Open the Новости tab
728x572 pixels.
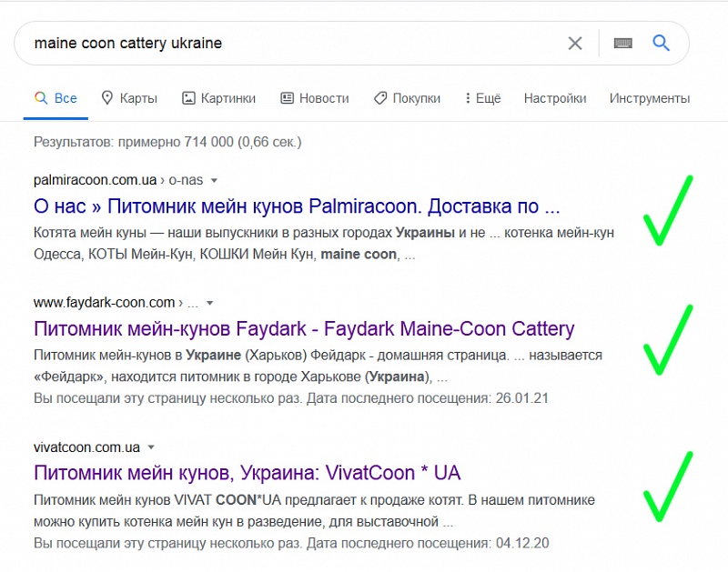point(314,98)
